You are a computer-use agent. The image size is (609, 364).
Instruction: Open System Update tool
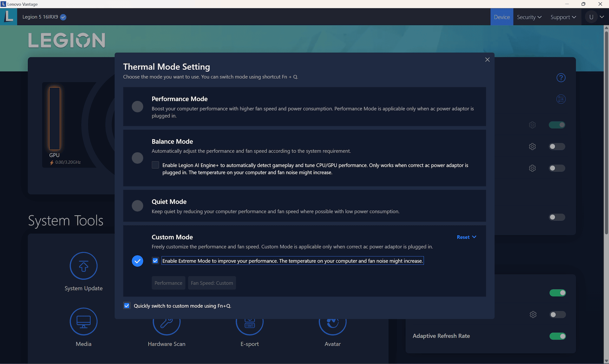click(83, 266)
